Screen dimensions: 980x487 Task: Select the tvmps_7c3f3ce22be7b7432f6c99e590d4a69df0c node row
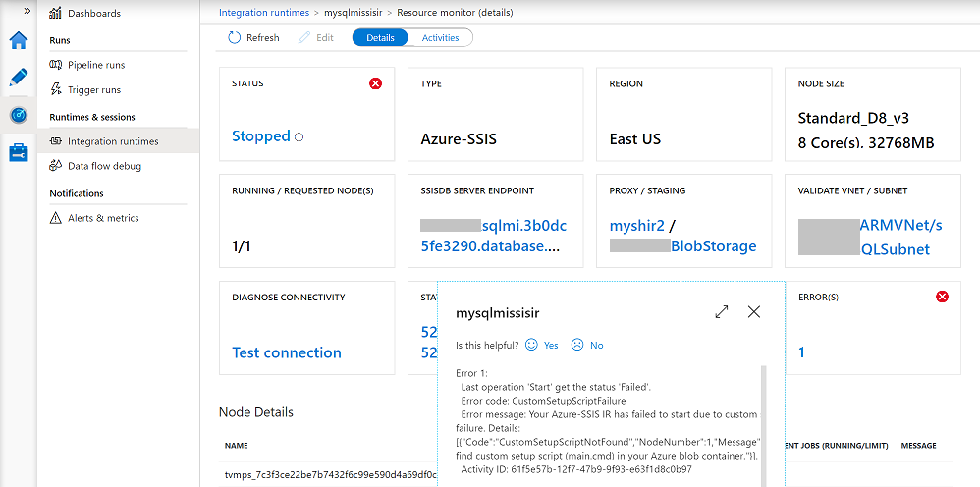tap(331, 474)
